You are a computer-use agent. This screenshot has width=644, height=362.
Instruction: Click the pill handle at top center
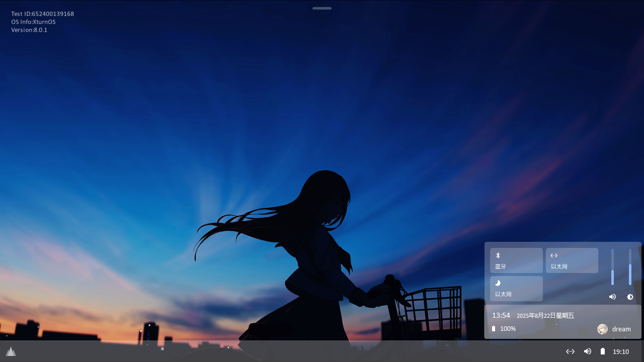(322, 8)
